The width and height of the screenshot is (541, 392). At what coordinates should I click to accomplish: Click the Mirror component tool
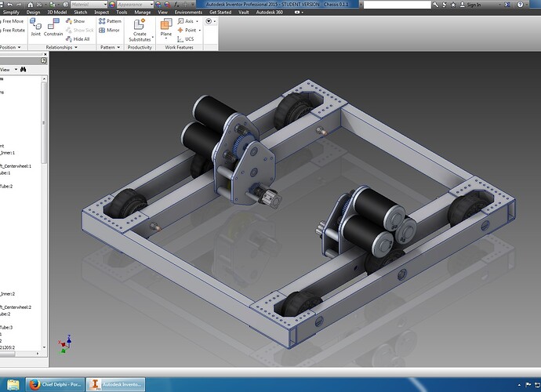click(109, 30)
